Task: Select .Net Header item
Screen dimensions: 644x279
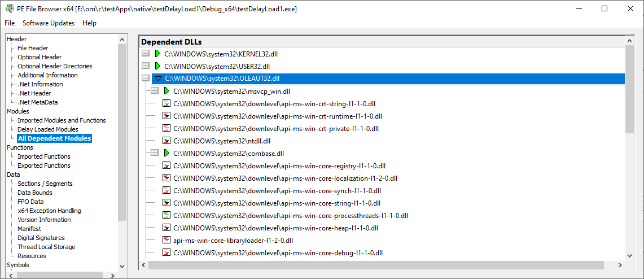Action: [x=34, y=93]
